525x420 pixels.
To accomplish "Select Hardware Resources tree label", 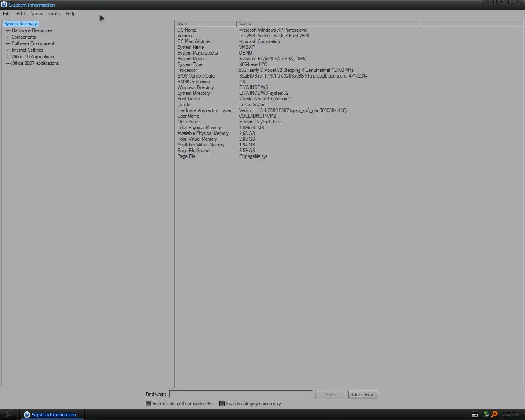I will (32, 30).
